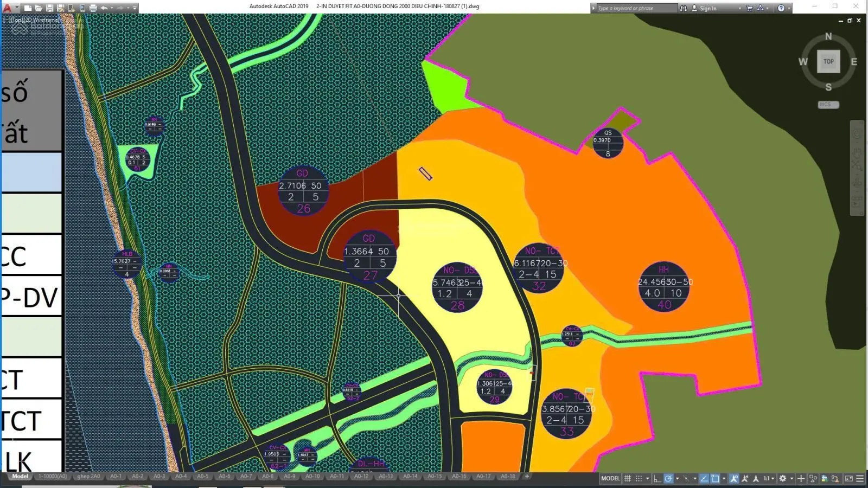The height and width of the screenshot is (488, 868).
Task: Toggle Object Snap Tracking
Action: (704, 478)
